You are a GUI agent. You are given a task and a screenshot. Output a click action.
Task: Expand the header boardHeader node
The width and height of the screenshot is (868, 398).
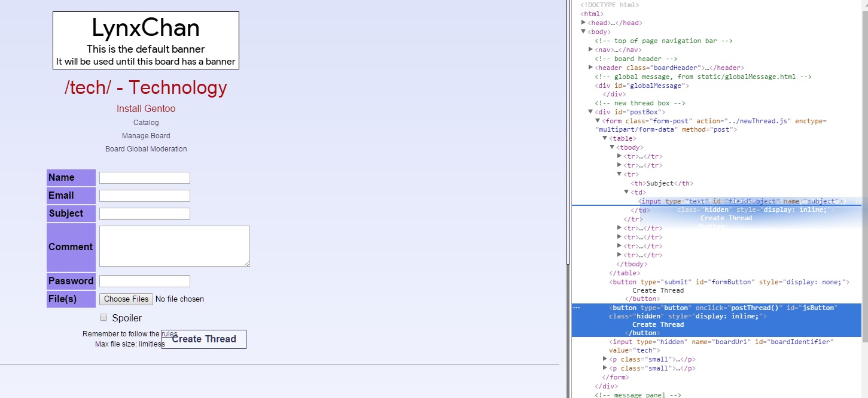(x=590, y=68)
